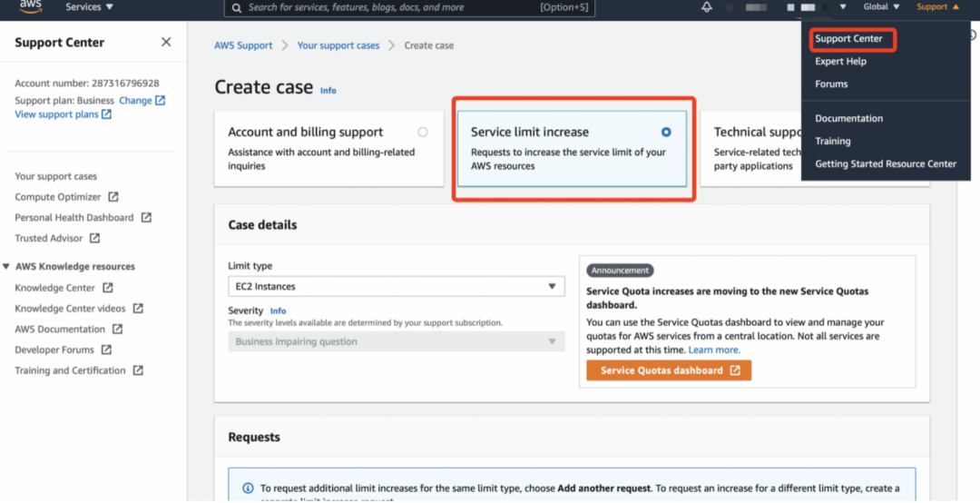
Task: Click external-link icon beside Personal Health Dashboard
Action: point(146,217)
